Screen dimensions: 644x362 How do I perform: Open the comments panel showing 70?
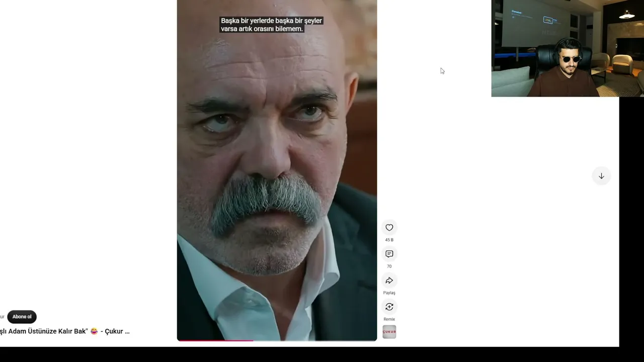tap(389, 254)
